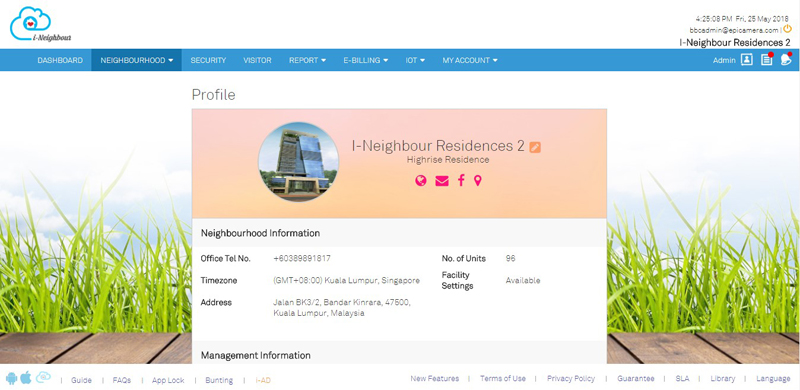
Task: Click I-Neighbour Residences 2 header label
Action: [x=735, y=42]
